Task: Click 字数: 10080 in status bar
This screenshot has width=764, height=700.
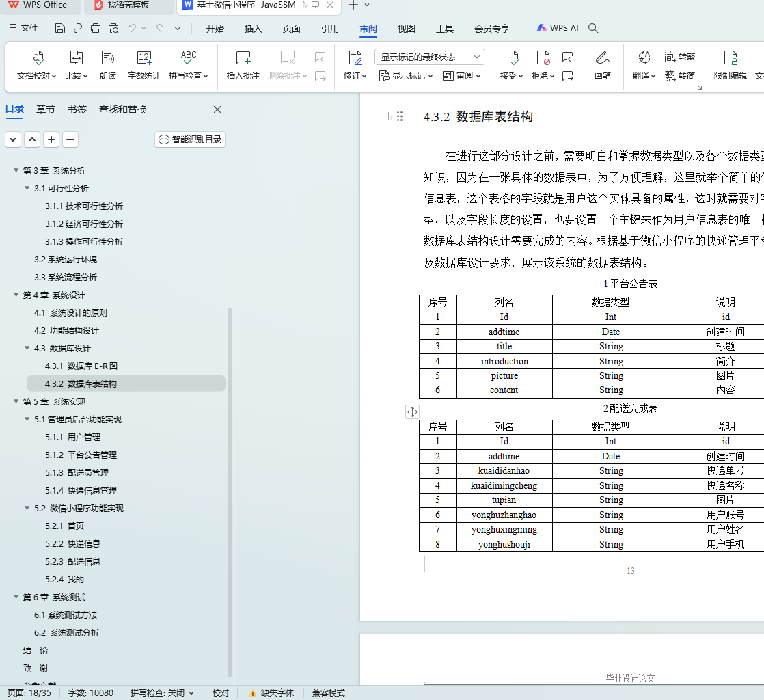Action: (91, 693)
